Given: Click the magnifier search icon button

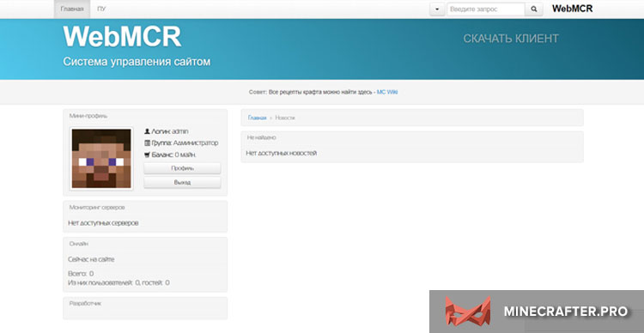Looking at the screenshot, I should click(533, 9).
